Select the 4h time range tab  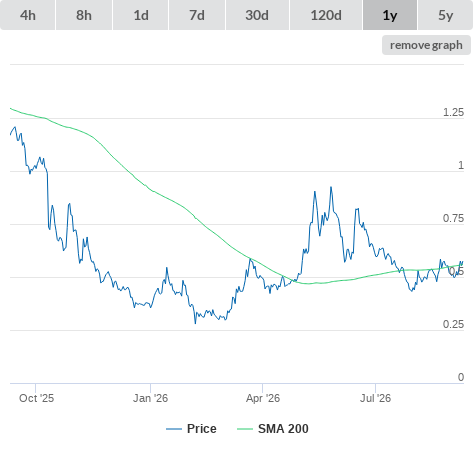coord(27,15)
